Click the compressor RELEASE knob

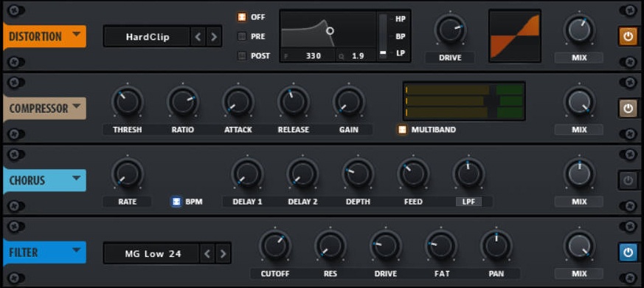point(294,102)
